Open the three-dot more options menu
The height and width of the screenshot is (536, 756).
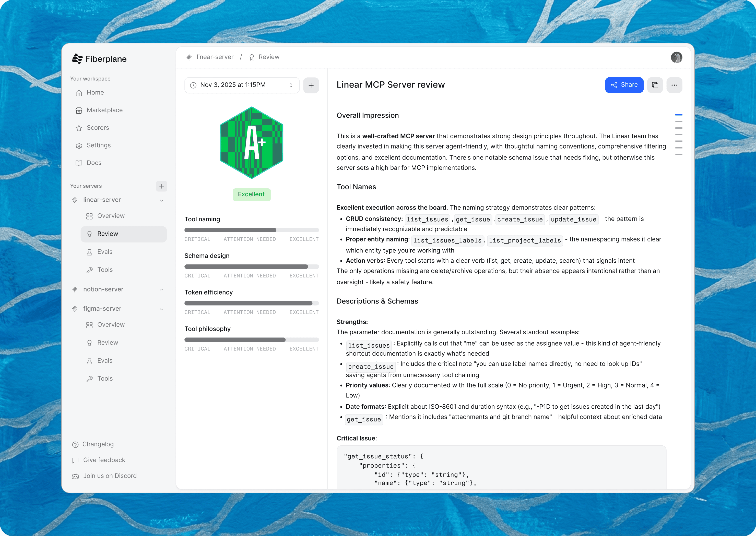click(x=674, y=85)
